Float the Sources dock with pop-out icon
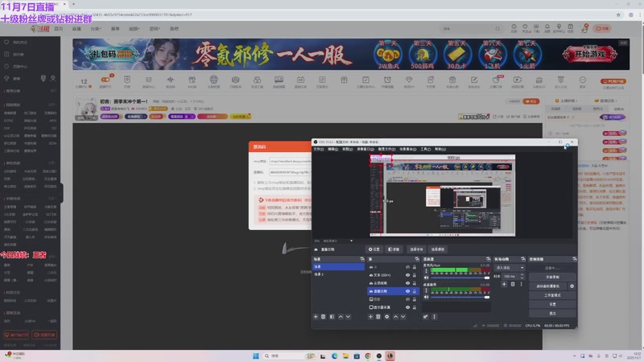This screenshot has width=644, height=362. click(x=417, y=259)
